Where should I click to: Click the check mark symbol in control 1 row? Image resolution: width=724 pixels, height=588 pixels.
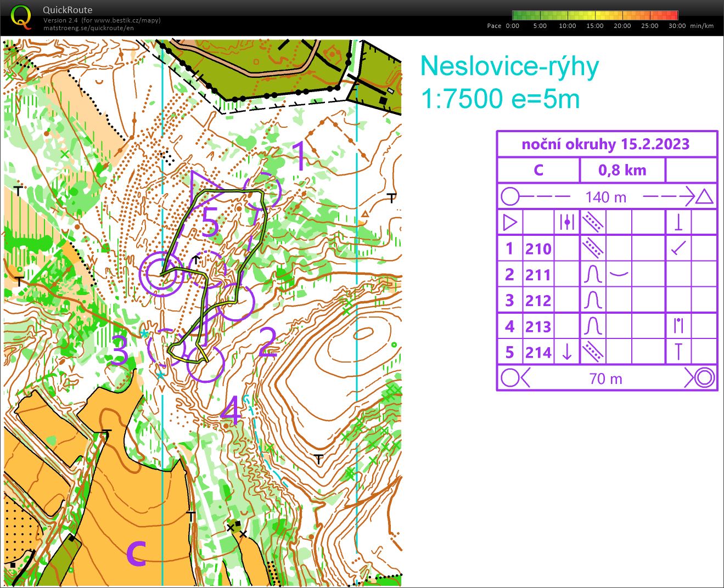(x=678, y=248)
